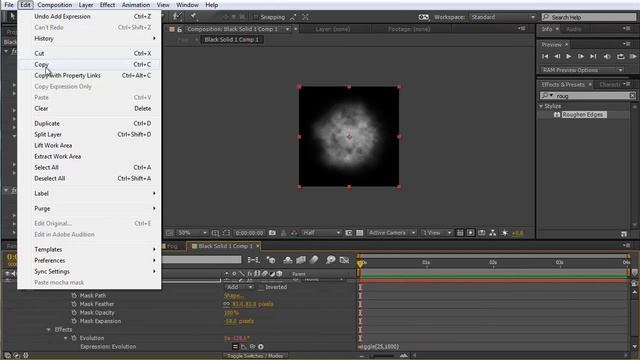
Task: Open the Active Camera dropdown
Action: 391,233
